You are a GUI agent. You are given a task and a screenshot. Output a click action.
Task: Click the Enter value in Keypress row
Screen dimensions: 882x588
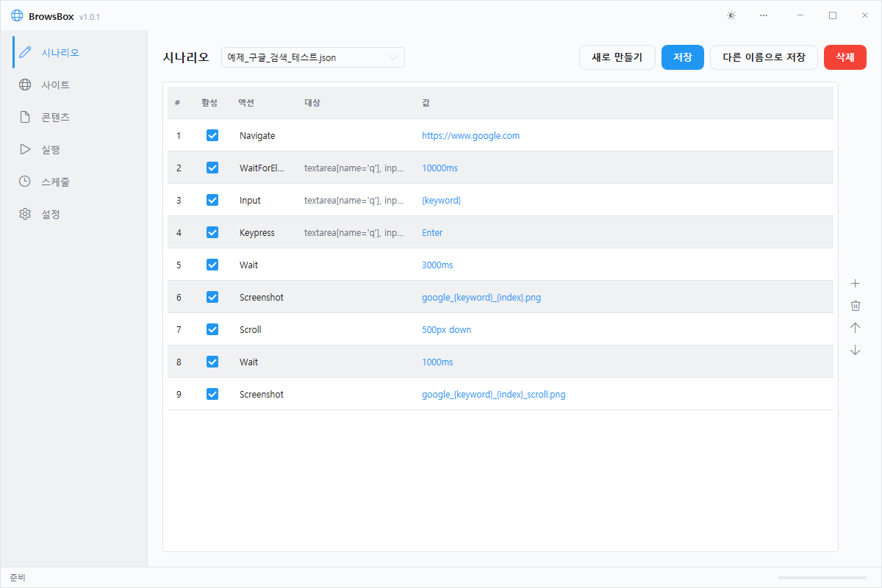(432, 232)
